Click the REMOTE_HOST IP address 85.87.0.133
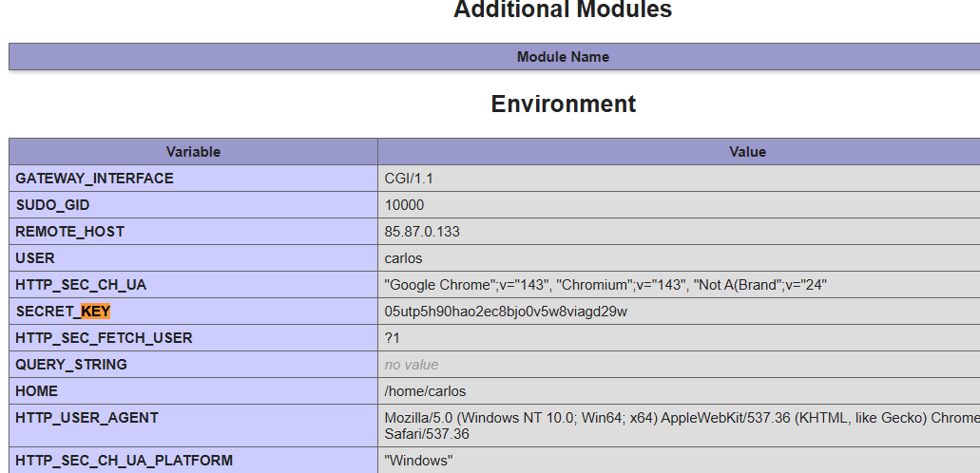980x473 pixels. (420, 232)
